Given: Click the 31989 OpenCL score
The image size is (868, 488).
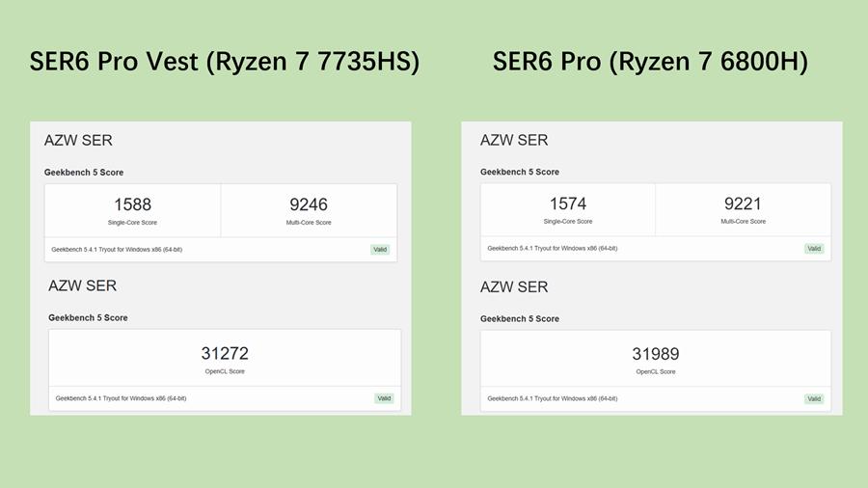Looking at the screenshot, I should pos(655,354).
